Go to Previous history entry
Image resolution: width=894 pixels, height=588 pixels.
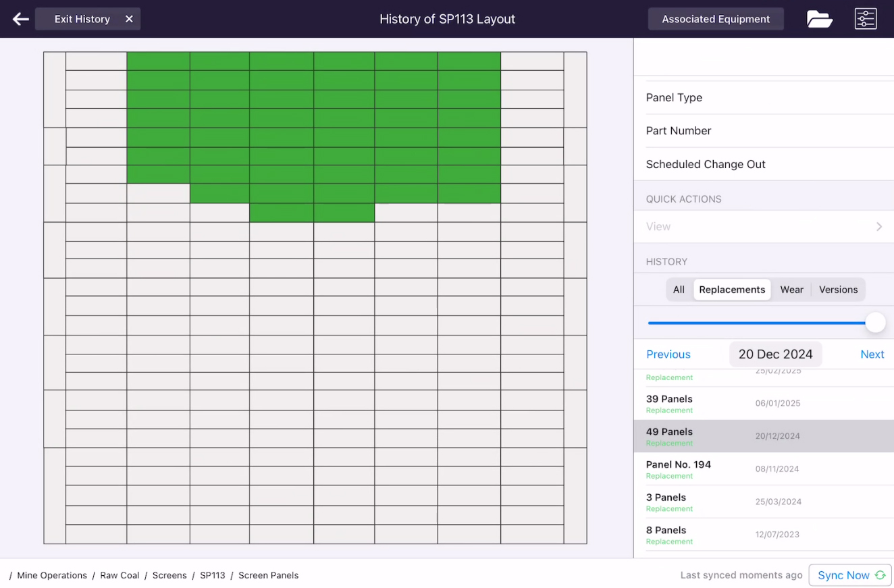point(668,354)
